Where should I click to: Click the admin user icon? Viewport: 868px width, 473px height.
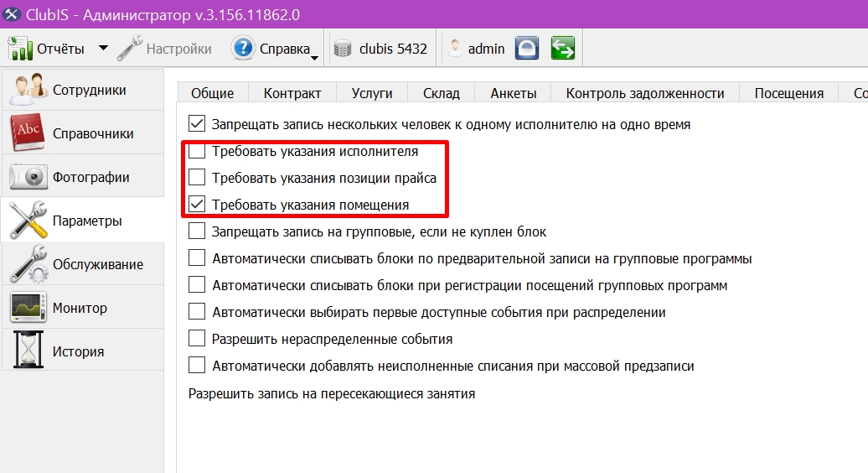[x=454, y=48]
